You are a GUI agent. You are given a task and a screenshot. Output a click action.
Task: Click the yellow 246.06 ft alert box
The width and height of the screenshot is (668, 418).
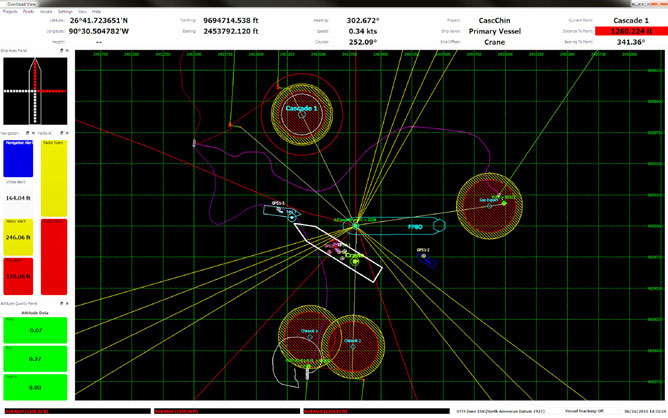[x=18, y=238]
